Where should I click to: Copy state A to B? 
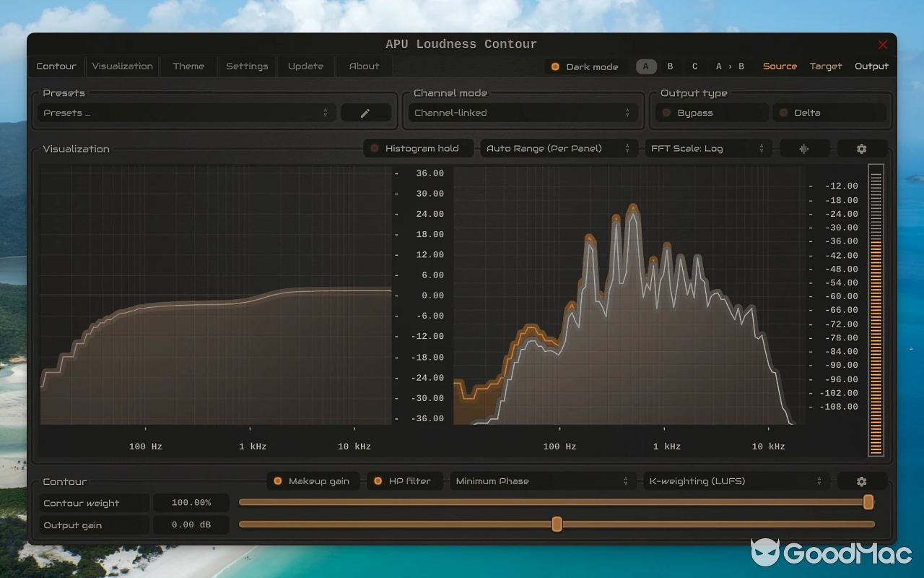pos(730,66)
